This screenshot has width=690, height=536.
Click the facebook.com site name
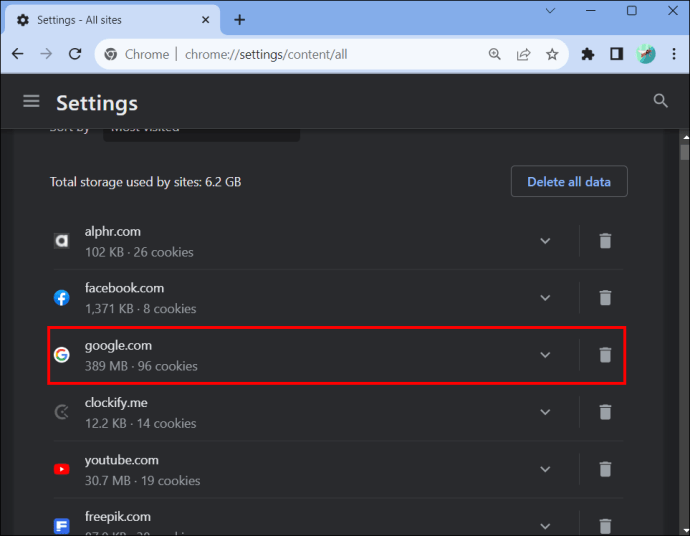124,288
